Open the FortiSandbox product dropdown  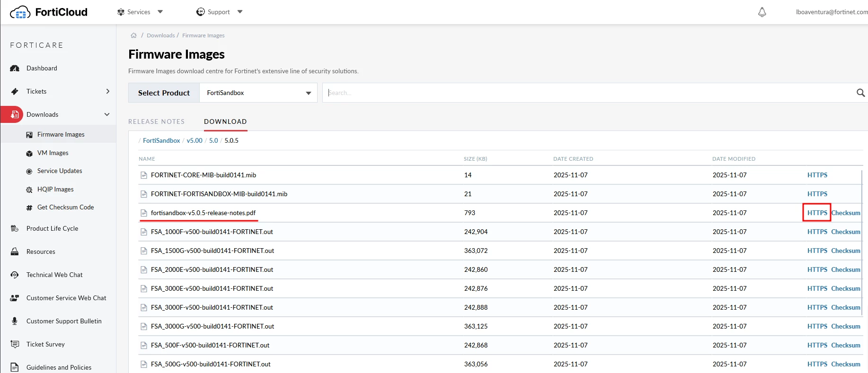pyautogui.click(x=258, y=93)
